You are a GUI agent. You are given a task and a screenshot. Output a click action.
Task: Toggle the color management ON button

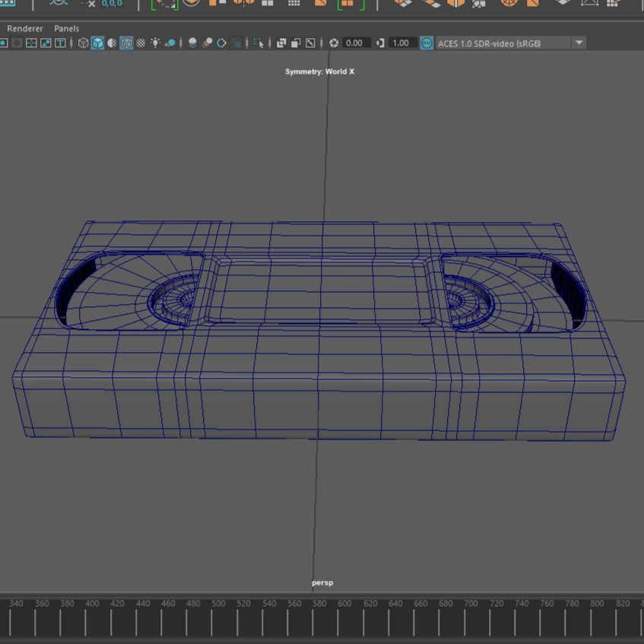[427, 43]
